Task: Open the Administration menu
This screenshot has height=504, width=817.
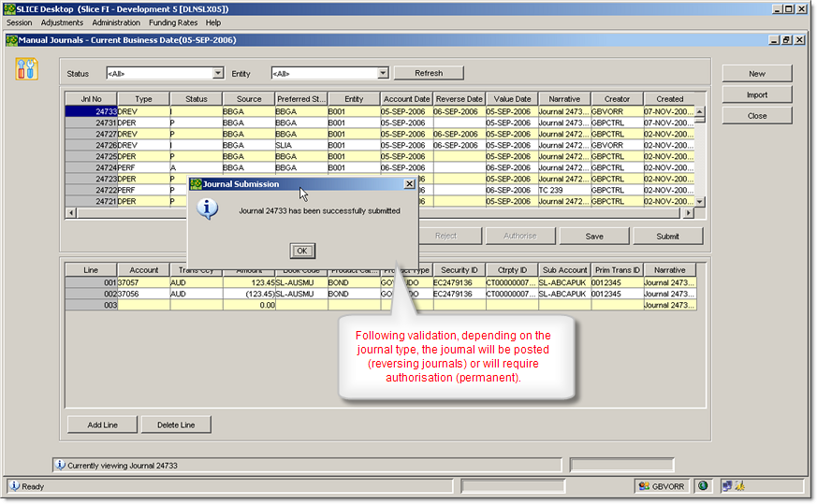Action: click(x=116, y=22)
